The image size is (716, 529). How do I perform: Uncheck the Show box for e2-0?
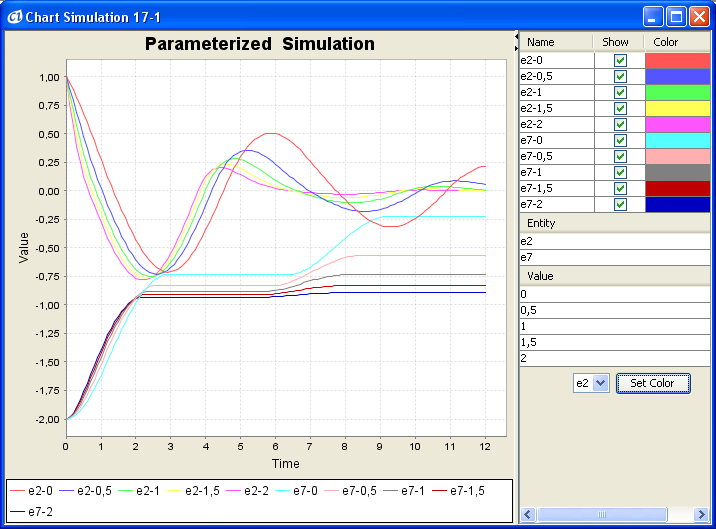pyautogui.click(x=620, y=60)
